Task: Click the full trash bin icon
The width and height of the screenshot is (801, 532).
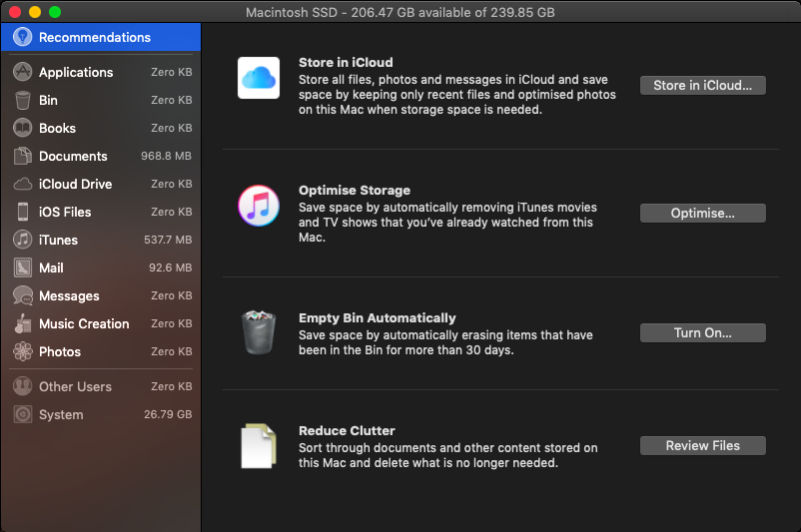Action: pyautogui.click(x=258, y=332)
